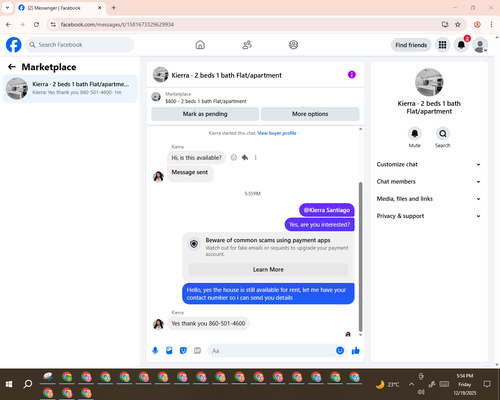React to 'Hi, is this available?' message
The width and height of the screenshot is (500, 400).
click(x=234, y=157)
